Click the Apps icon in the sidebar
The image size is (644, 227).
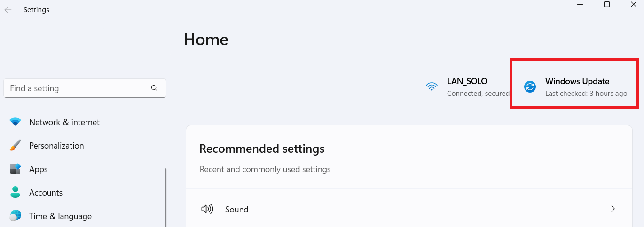(16, 169)
